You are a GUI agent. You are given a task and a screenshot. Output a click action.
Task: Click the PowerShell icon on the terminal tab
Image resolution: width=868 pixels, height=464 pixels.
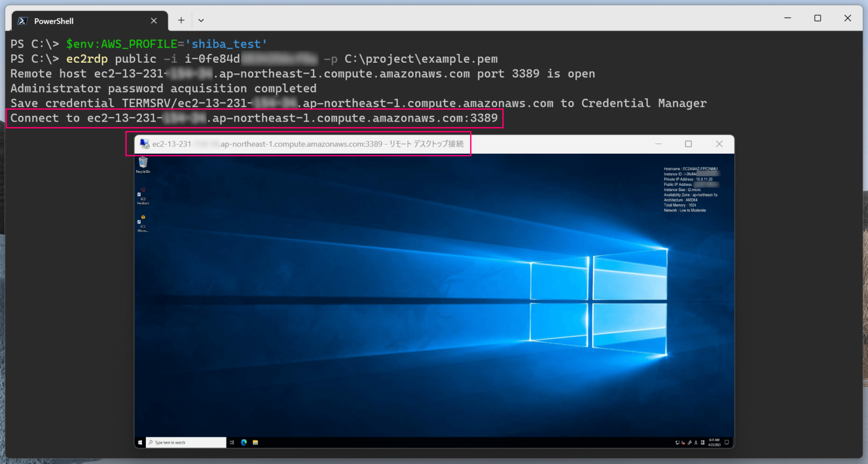click(x=21, y=20)
